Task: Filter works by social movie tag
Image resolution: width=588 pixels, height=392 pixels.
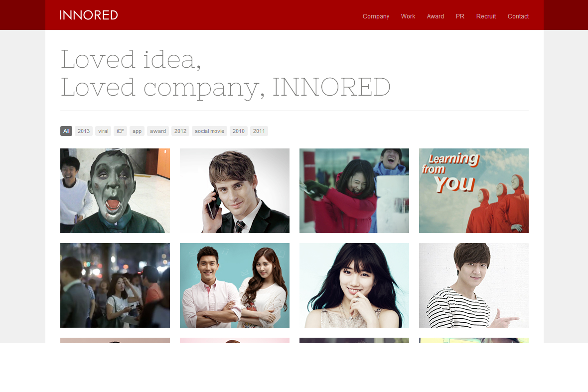Action: 210,131
